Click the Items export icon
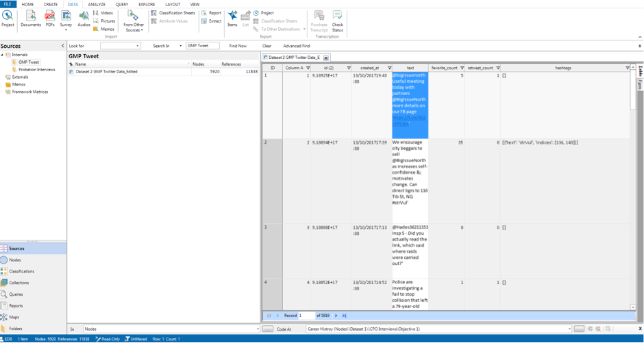 coord(232,18)
